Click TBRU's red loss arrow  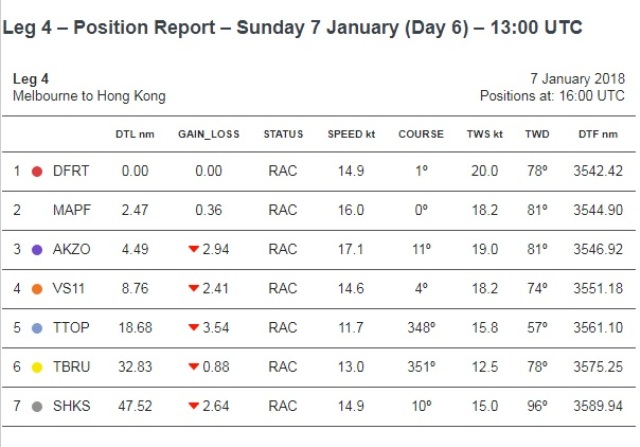tap(193, 366)
